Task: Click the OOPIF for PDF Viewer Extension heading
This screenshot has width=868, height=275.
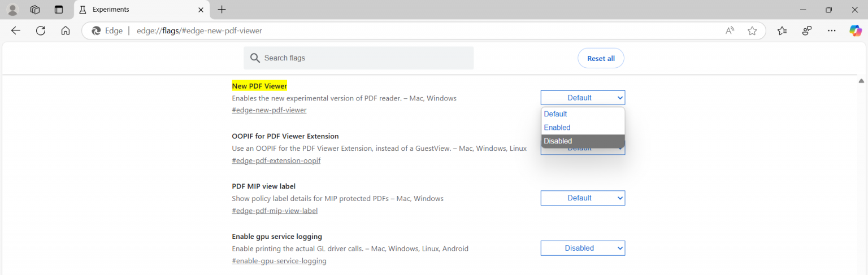Action: [285, 136]
